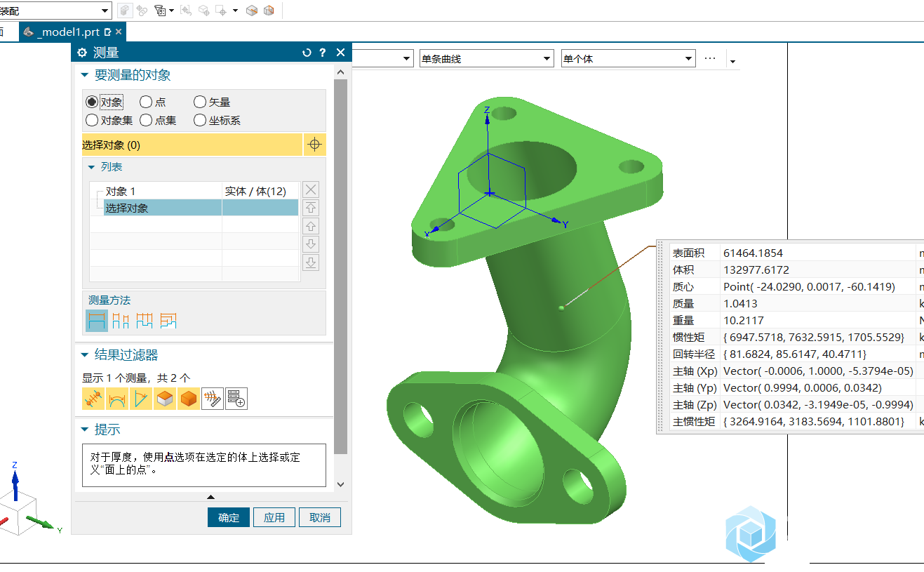Click the move-up arrow beside the list

(311, 226)
